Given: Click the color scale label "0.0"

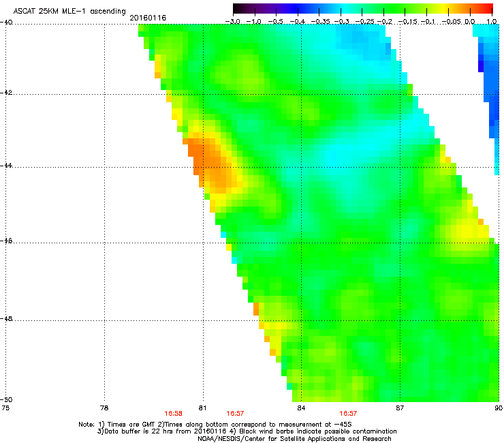Looking at the screenshot, I should 470,22.
